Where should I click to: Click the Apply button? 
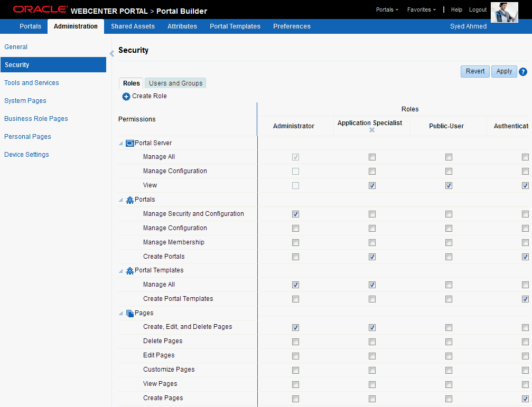tap(504, 71)
